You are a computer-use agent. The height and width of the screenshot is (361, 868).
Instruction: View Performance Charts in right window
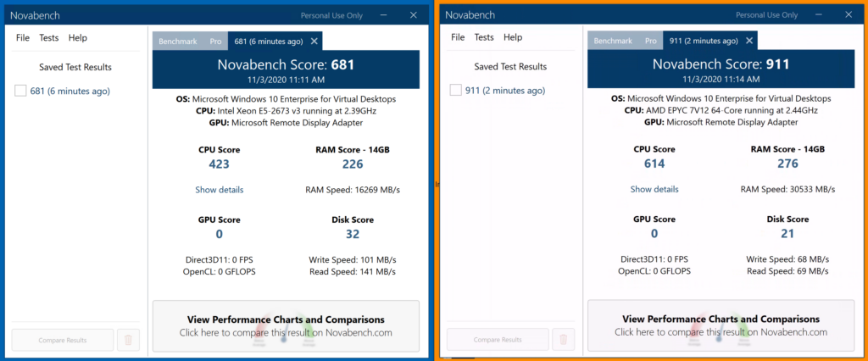[x=721, y=325]
